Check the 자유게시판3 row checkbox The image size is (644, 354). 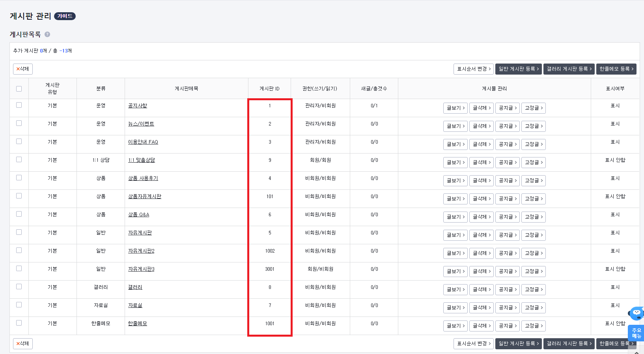[x=19, y=268]
